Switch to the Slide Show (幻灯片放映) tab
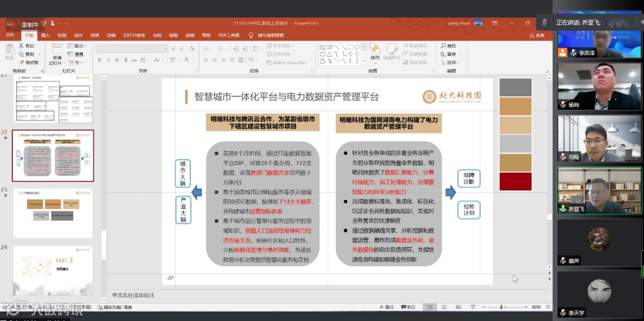 pos(134,36)
